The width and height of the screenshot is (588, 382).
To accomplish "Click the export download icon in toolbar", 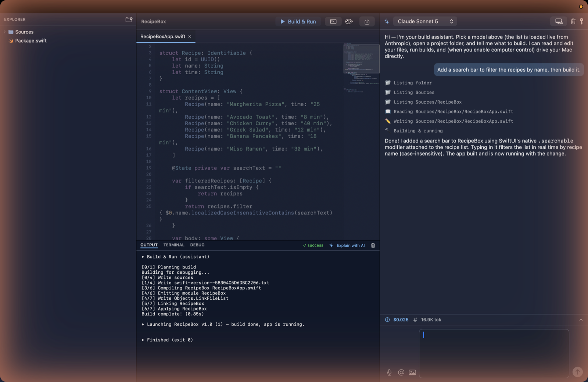I will tap(367, 22).
